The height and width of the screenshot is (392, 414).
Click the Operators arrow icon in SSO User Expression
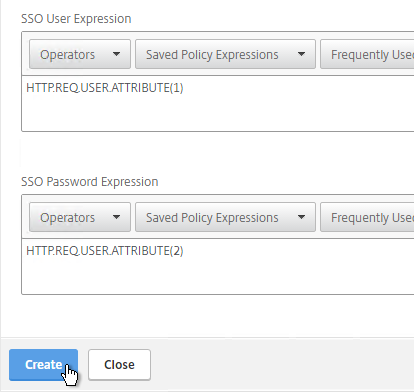tap(116, 54)
